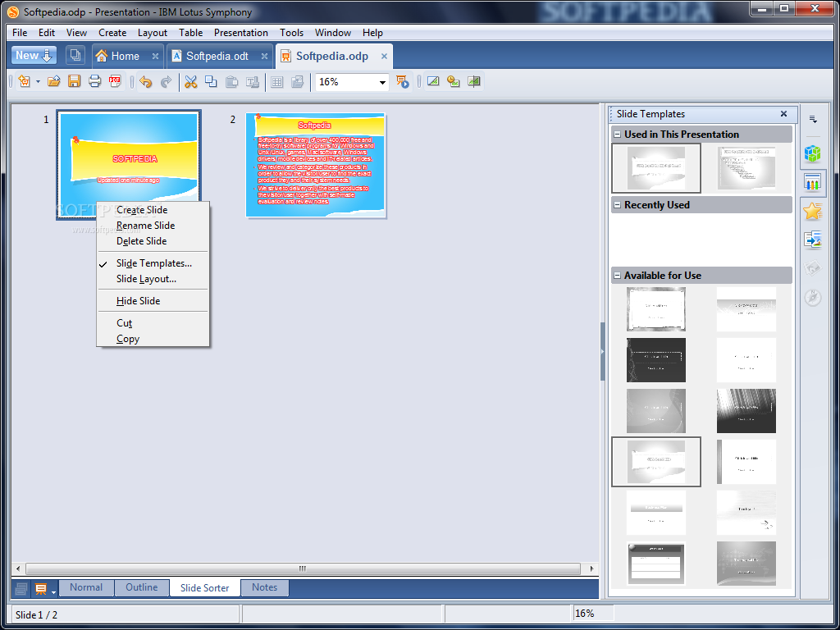Click the Open file folder icon
This screenshot has height=630, width=840.
click(x=53, y=81)
